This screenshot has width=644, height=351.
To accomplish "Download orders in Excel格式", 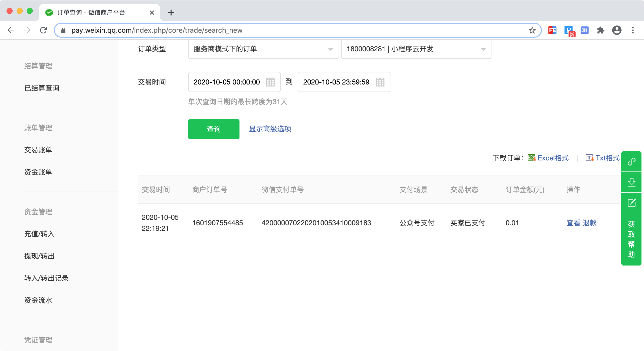I will coord(553,158).
